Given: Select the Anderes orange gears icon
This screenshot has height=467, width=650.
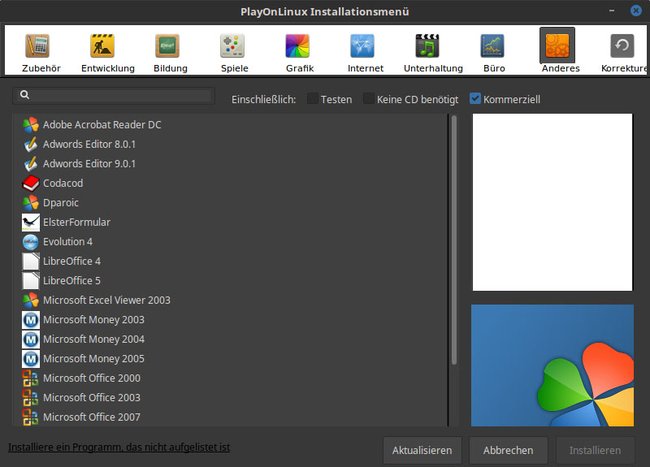Looking at the screenshot, I should point(557,46).
